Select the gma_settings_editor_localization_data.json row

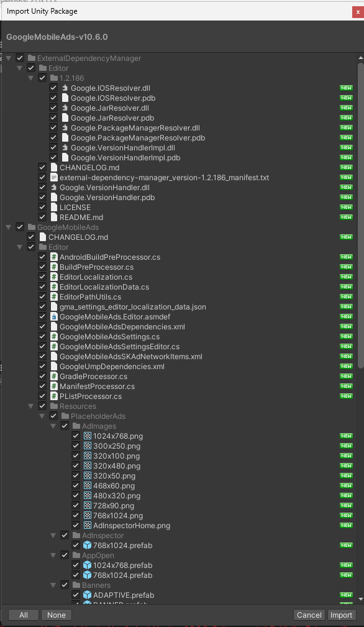pyautogui.click(x=180, y=307)
